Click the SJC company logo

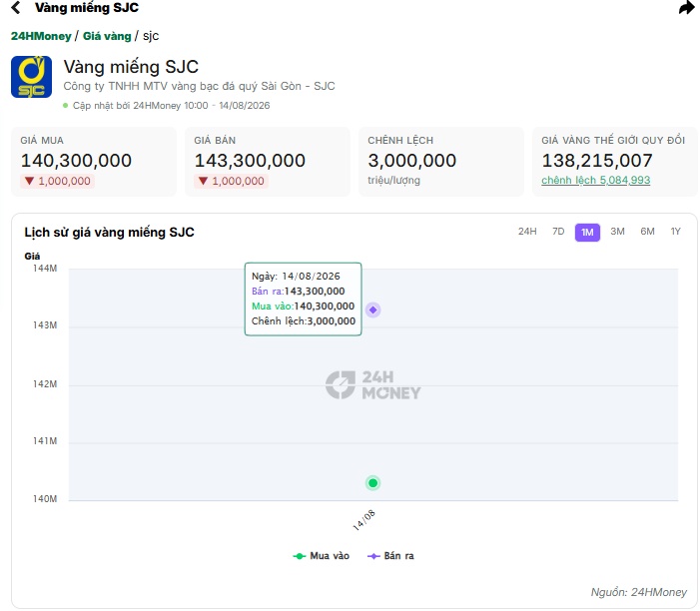(x=31, y=77)
